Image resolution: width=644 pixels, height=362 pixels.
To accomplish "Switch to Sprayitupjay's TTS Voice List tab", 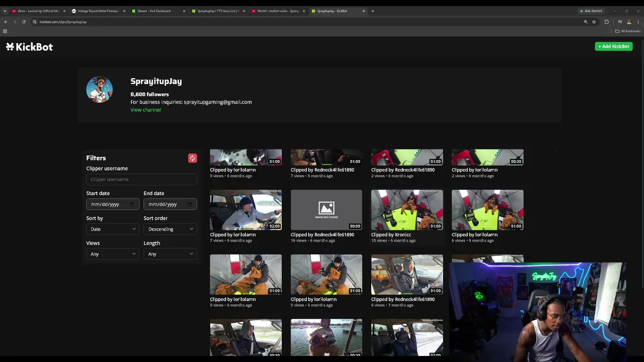I will tap(218, 11).
